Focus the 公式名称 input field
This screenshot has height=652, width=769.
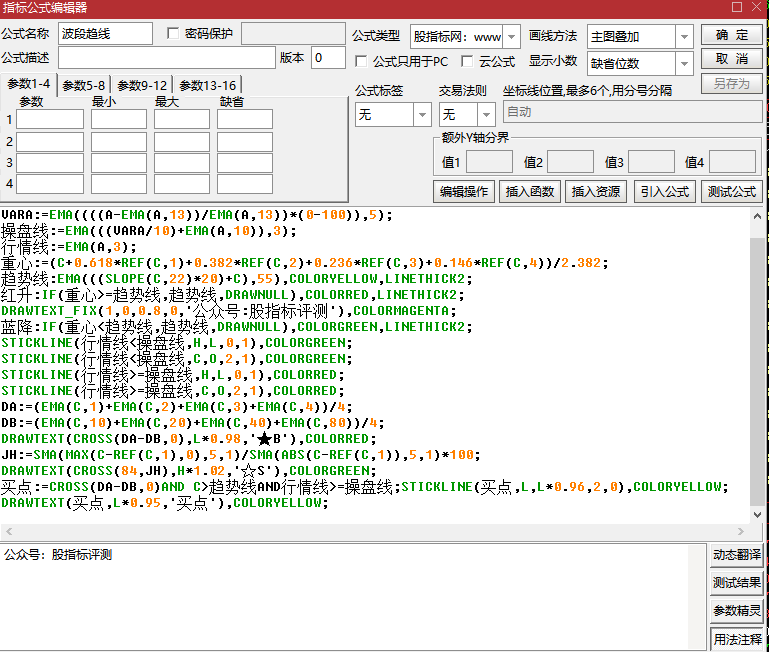[x=105, y=34]
